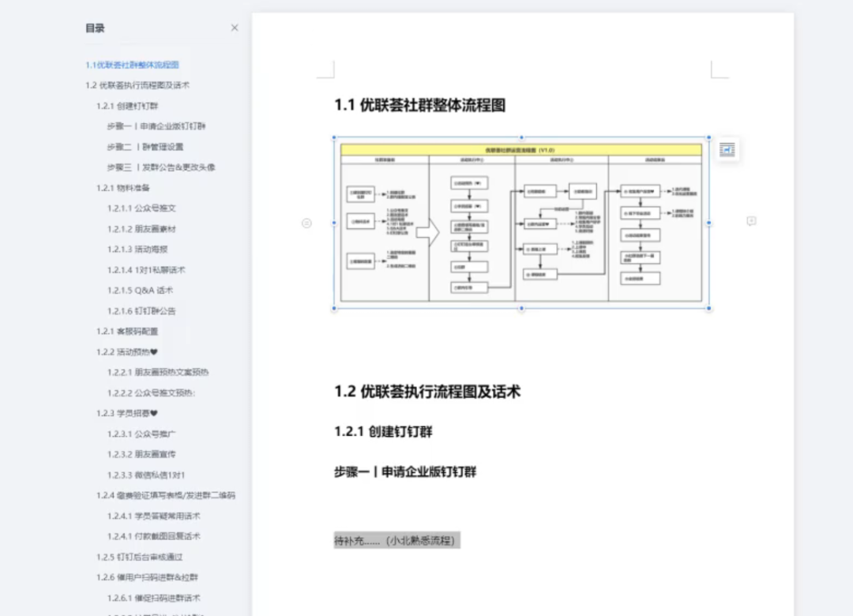Click highlighted text 待补充……(小北熟悉流程)
The height and width of the screenshot is (616, 853).
[x=397, y=541]
